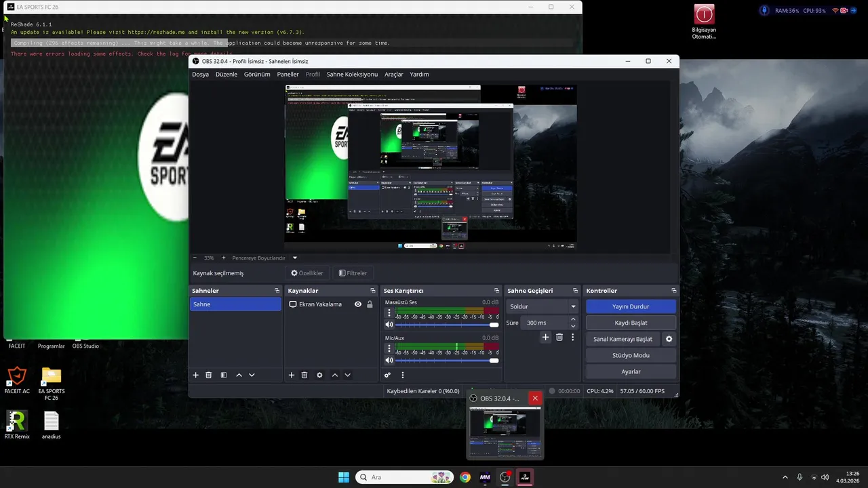Open transition properties three-dot menu
Viewport: 868px width, 488px height.
pyautogui.click(x=572, y=337)
